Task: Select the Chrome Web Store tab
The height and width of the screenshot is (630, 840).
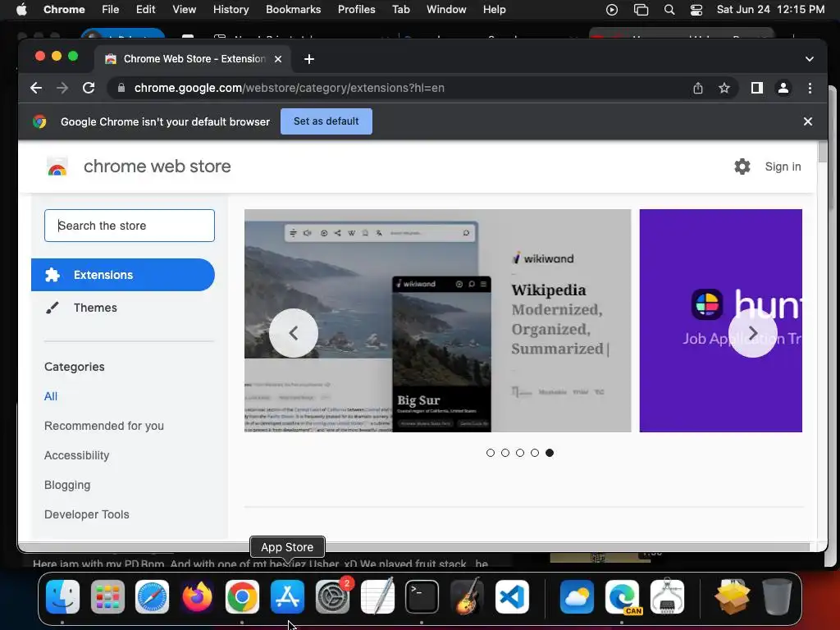Action: (x=194, y=59)
